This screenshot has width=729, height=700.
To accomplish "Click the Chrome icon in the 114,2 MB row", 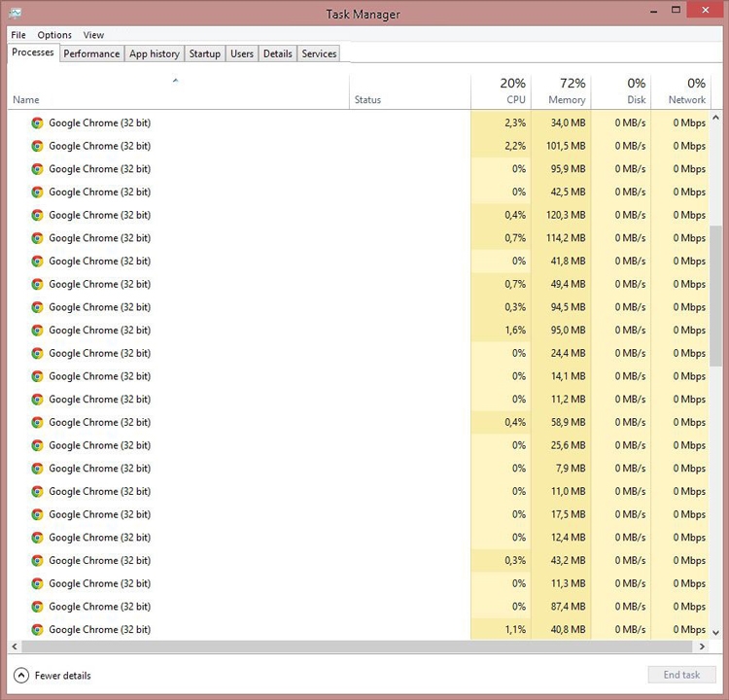I will (x=37, y=238).
